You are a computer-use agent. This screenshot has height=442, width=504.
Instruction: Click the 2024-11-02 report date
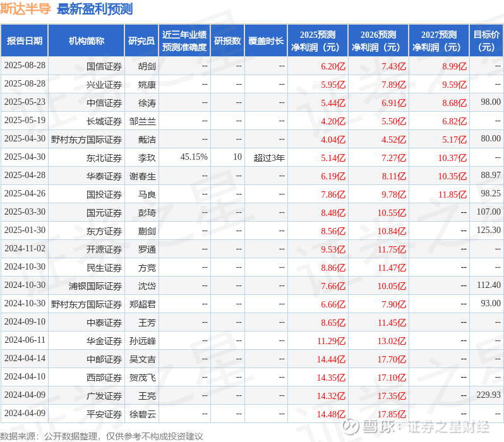25,249
